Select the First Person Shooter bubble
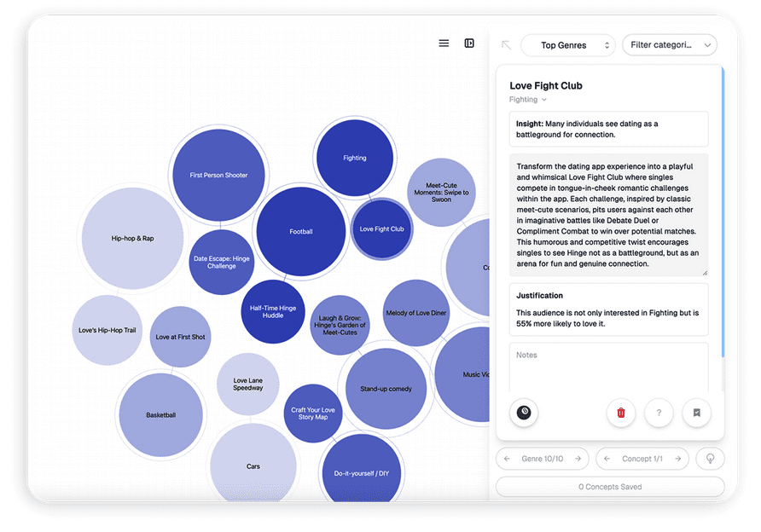Screen dimensions: 761x532 [x=218, y=175]
